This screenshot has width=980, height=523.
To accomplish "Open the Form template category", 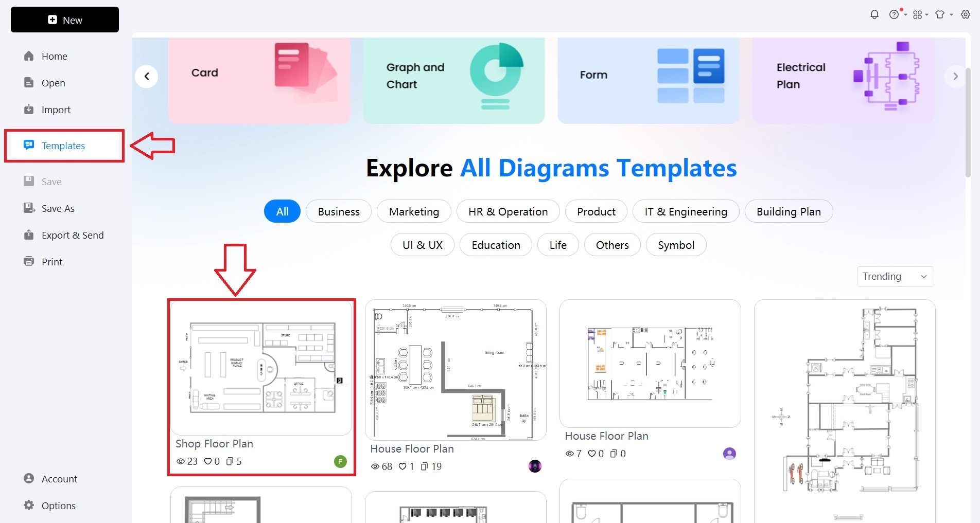I will point(649,80).
